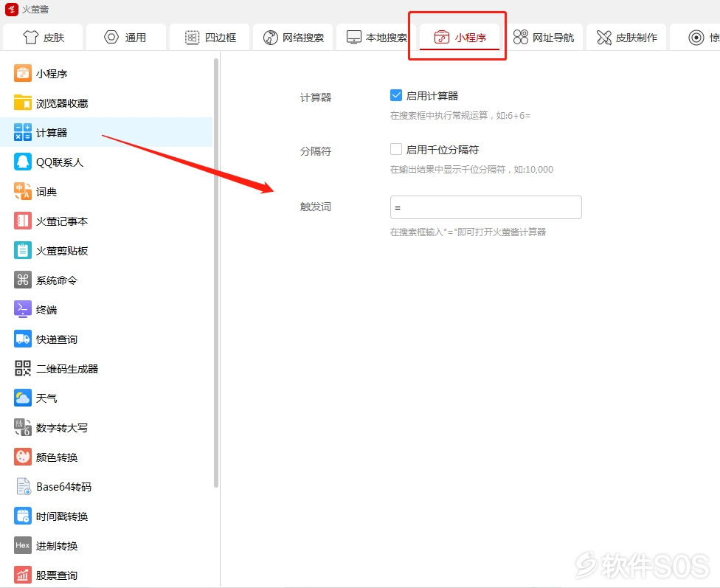Click the 触发词 input field

pyautogui.click(x=486, y=207)
